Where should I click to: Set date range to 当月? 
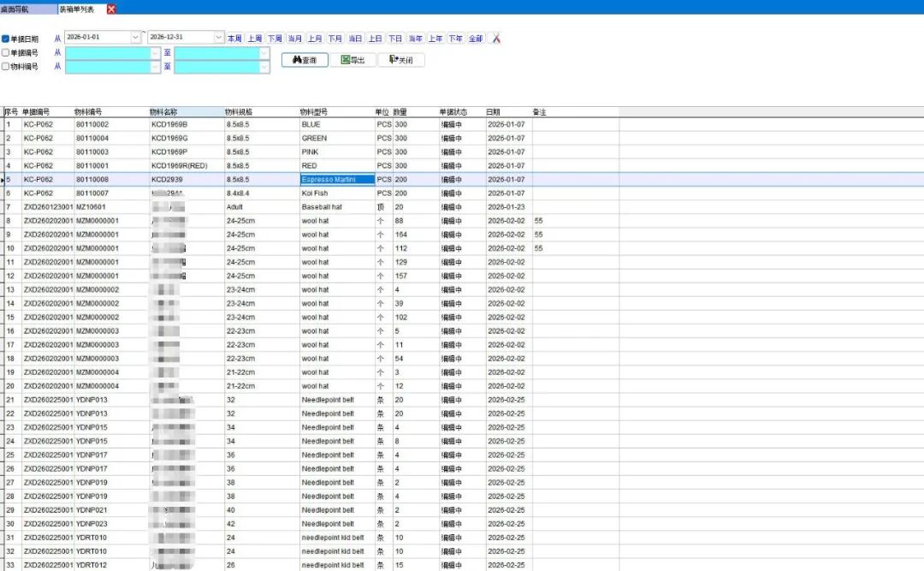(294, 39)
